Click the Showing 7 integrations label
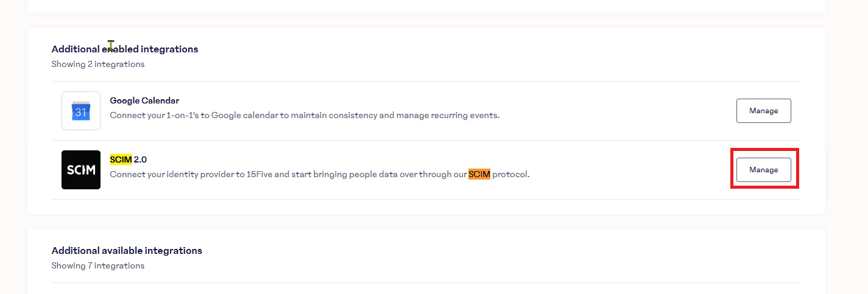Screen dimensions: 868x294 pos(98,265)
